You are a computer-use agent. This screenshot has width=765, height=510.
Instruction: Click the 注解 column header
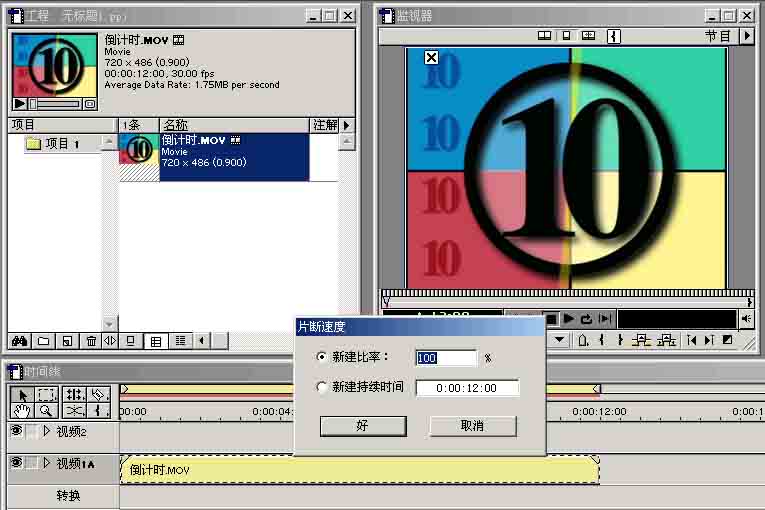[x=324, y=125]
